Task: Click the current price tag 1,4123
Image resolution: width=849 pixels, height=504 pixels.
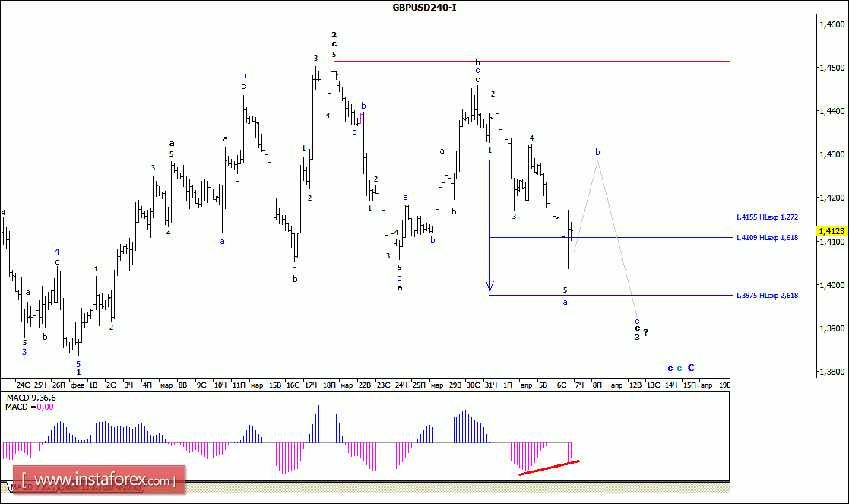Action: 831,231
